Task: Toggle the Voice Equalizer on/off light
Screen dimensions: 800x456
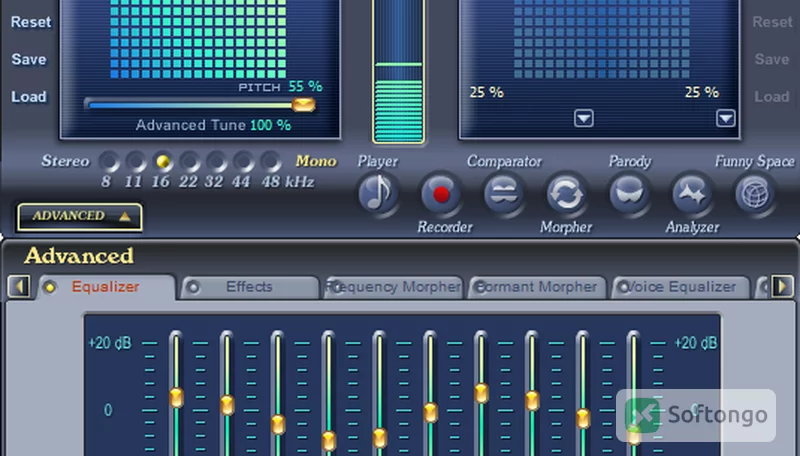Action: coord(623,288)
